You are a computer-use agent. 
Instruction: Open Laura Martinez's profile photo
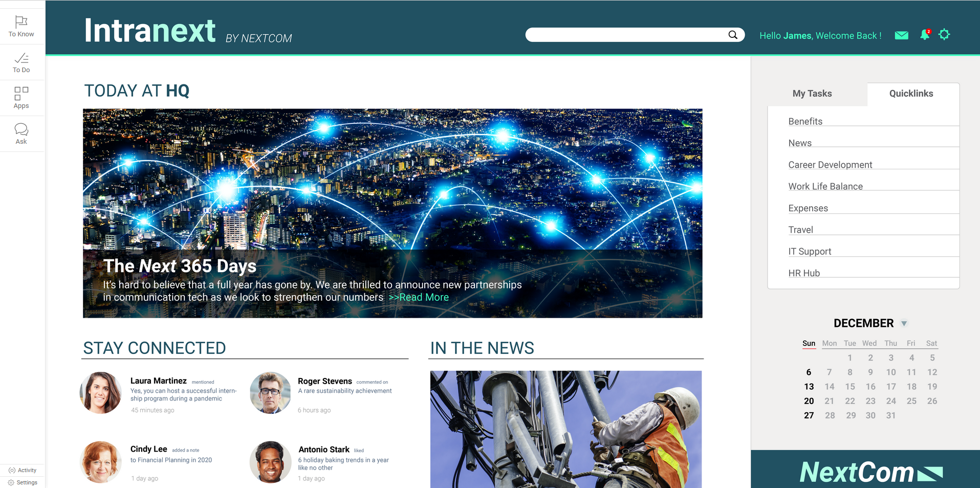[x=101, y=393]
